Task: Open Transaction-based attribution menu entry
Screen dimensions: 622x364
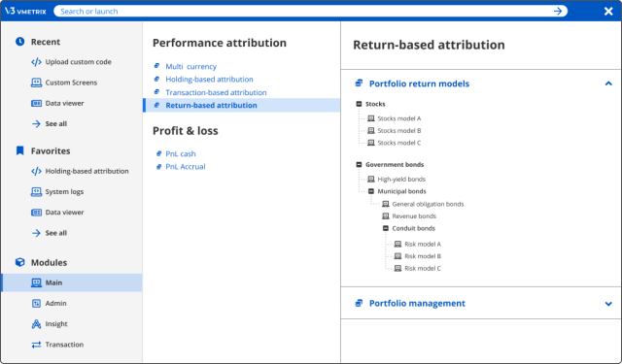Action: [216, 92]
